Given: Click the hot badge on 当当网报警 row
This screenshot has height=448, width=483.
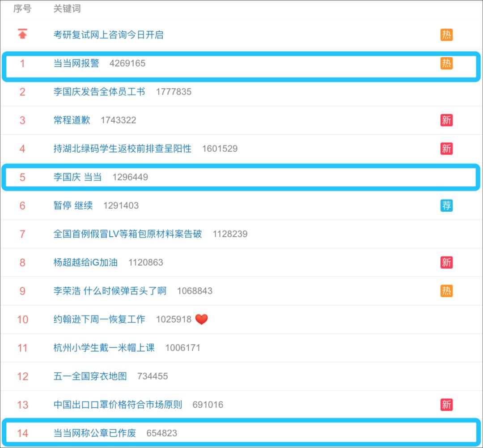Looking at the screenshot, I should click(x=446, y=64).
